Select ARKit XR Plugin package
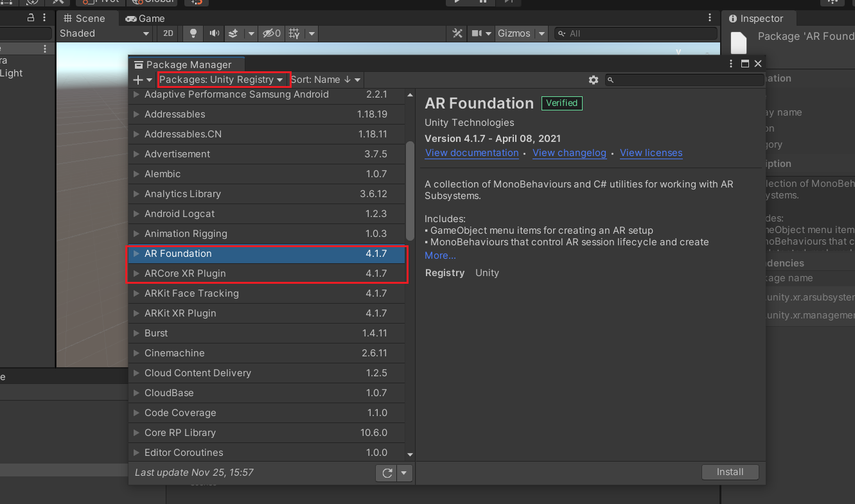The width and height of the screenshot is (855, 504). pos(267,313)
